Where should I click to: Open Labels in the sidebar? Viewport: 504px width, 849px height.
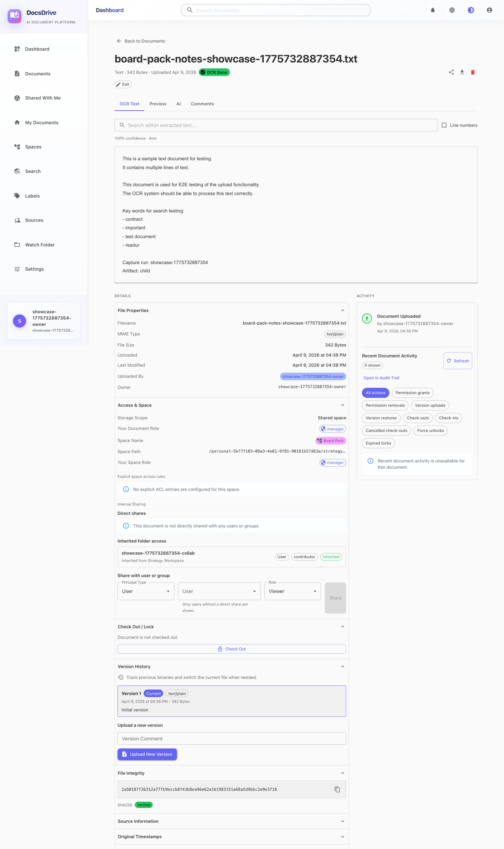click(44, 196)
